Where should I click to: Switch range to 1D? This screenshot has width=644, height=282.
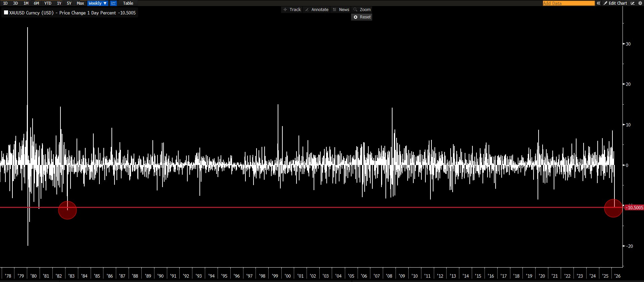pos(5,3)
